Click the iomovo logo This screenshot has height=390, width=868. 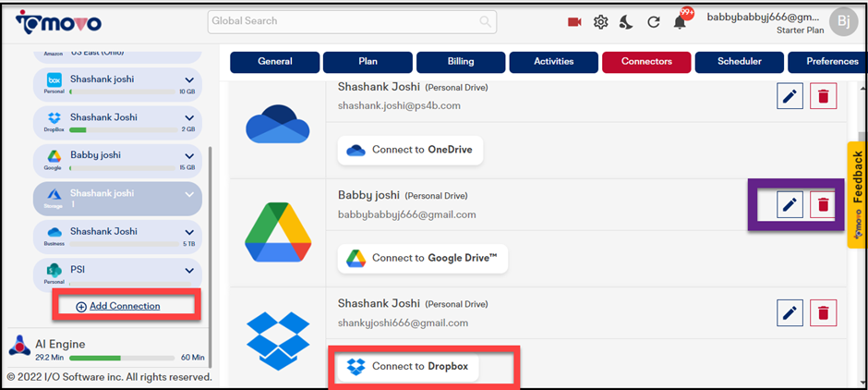click(x=58, y=21)
